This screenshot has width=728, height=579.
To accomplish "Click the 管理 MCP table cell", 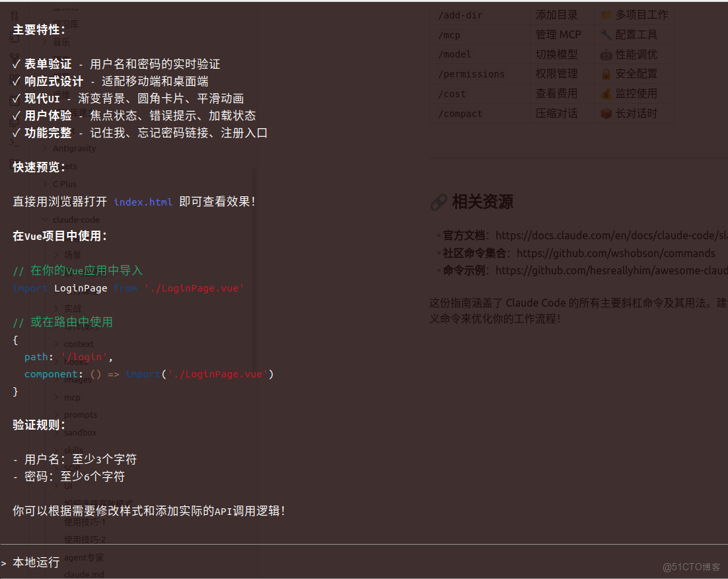I will [x=562, y=35].
